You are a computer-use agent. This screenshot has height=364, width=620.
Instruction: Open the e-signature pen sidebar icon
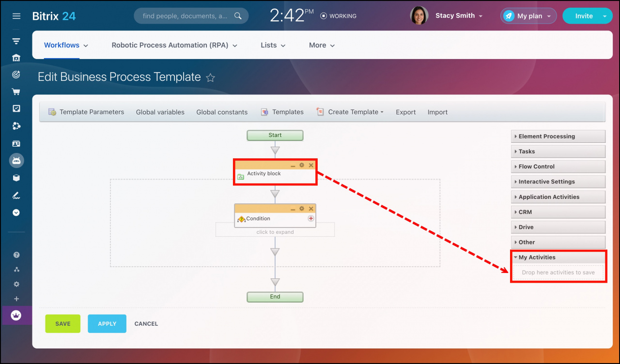(16, 195)
